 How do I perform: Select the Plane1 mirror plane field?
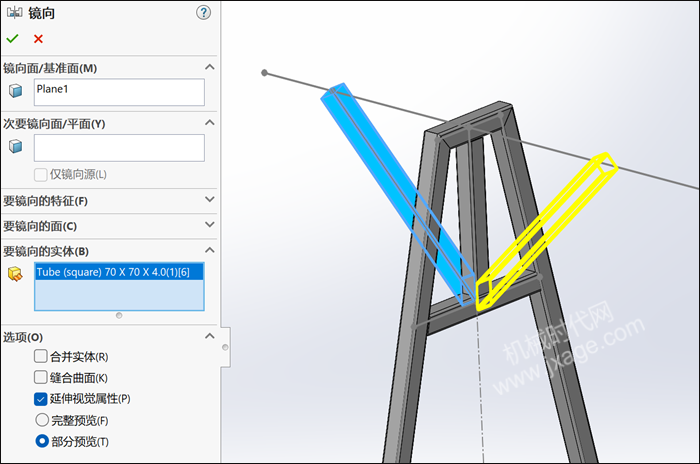[119, 92]
